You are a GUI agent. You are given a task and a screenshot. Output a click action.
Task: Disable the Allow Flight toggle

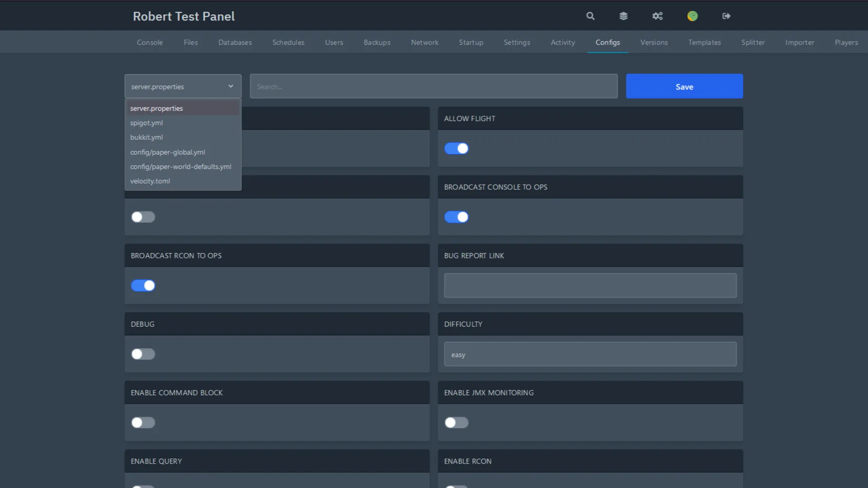pyautogui.click(x=457, y=149)
